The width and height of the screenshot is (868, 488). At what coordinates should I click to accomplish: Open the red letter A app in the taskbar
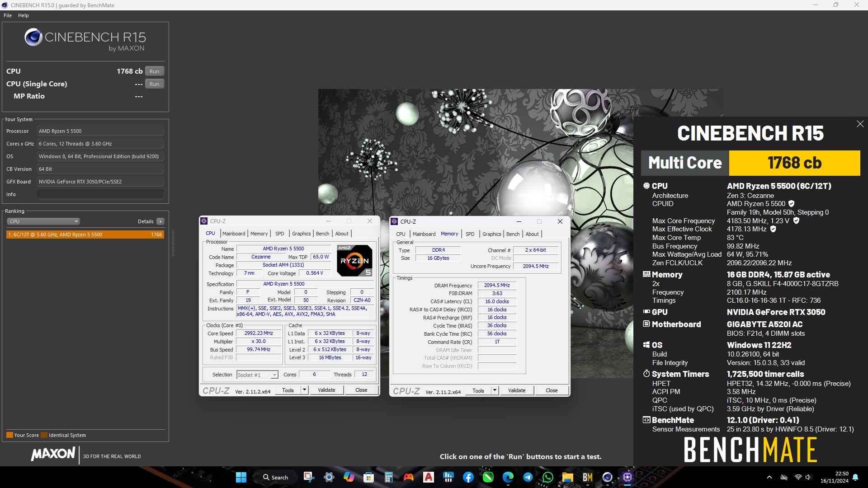(429, 477)
